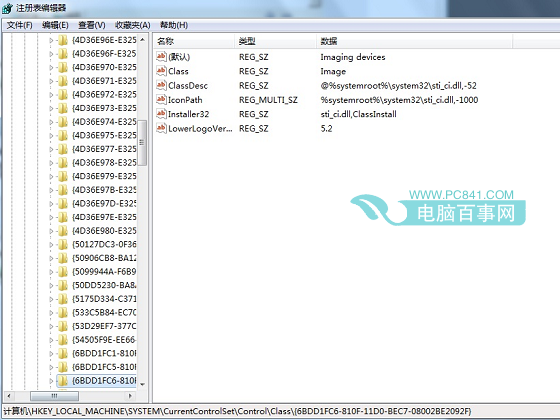Click the ClassDesc value's string icon
The height and width of the screenshot is (420, 560).
[x=161, y=85]
